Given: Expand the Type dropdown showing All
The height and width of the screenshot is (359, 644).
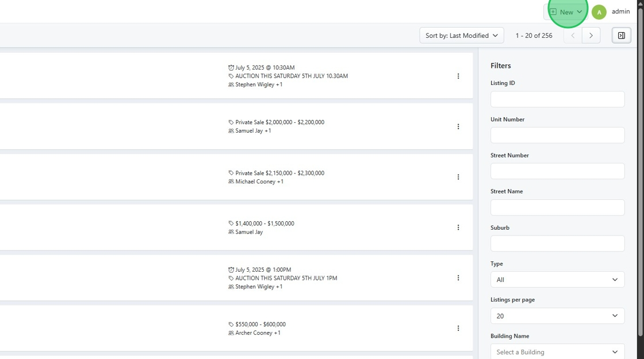Looking at the screenshot, I should (x=557, y=280).
